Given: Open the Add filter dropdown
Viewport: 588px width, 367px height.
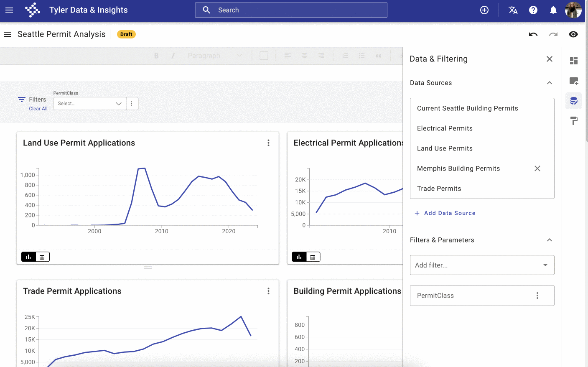Looking at the screenshot, I should pos(482,265).
